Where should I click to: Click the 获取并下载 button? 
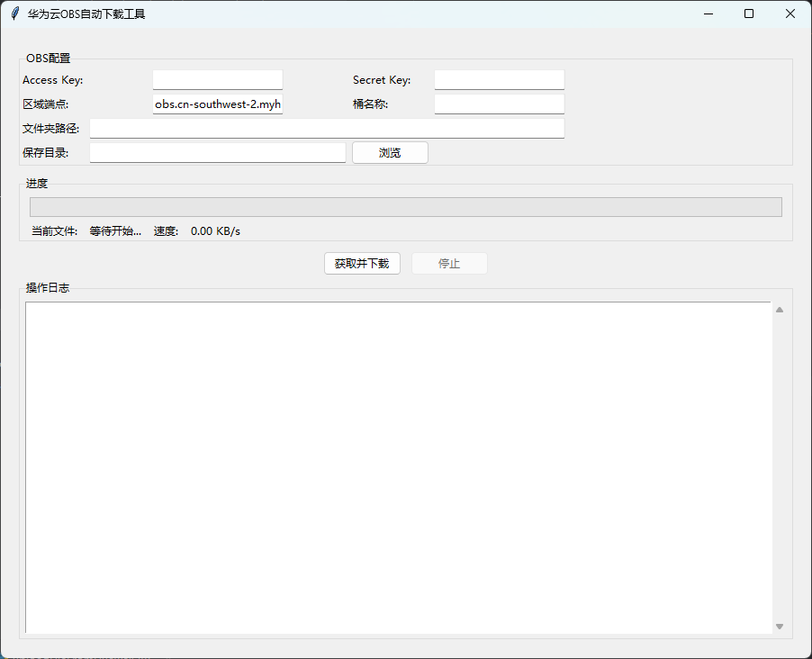point(362,264)
